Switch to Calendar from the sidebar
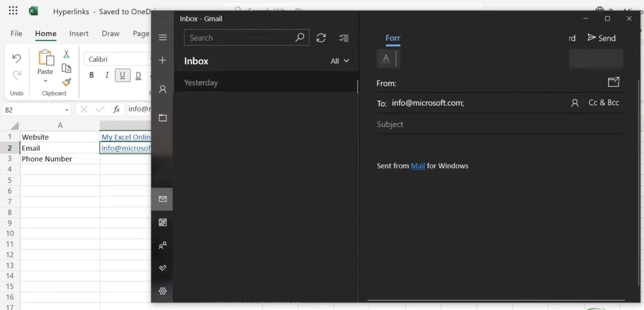644x310 pixels. [x=163, y=222]
